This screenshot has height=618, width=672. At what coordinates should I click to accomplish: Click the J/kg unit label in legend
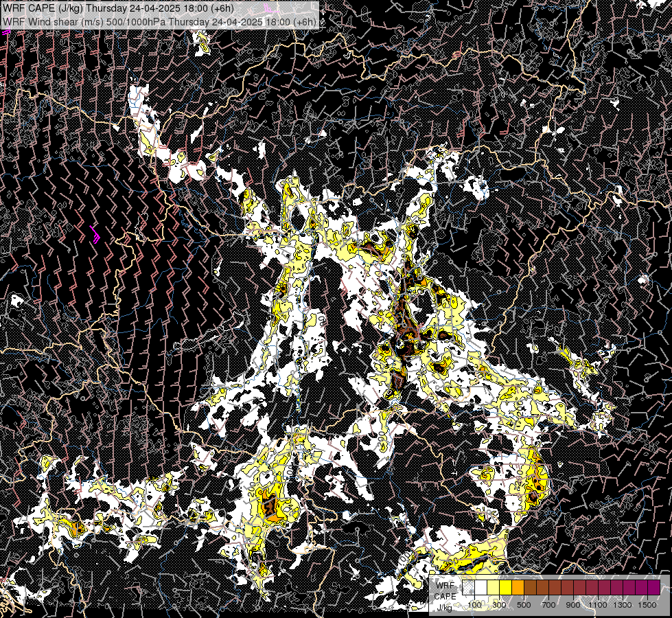pos(445,607)
